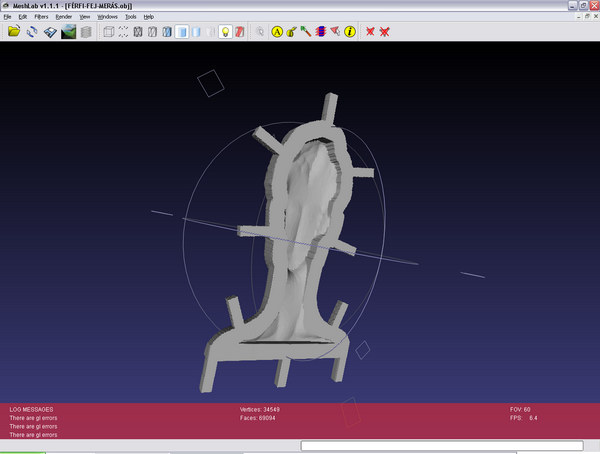Open the Windows menu
Viewport: 600px width, 454px height.
[x=107, y=17]
